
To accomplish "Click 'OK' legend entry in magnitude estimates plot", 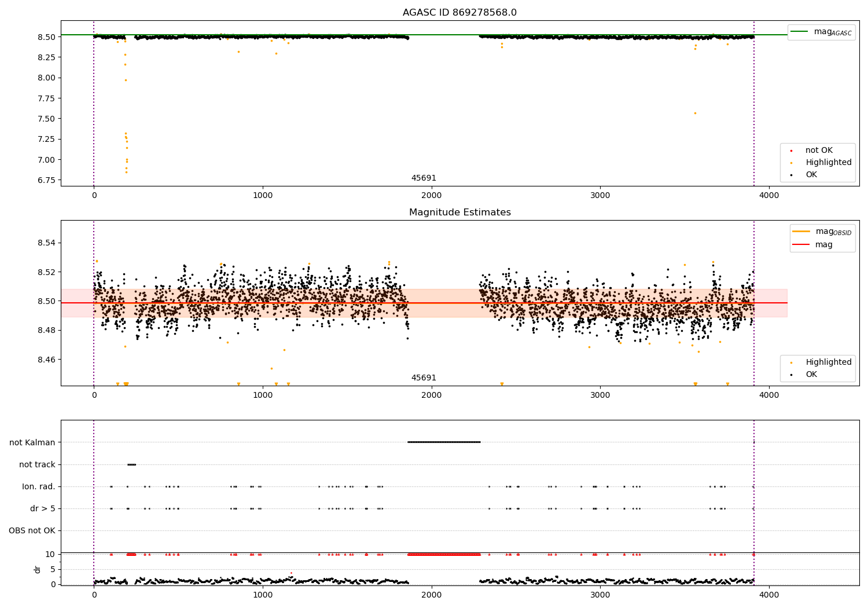I will click(804, 375).
